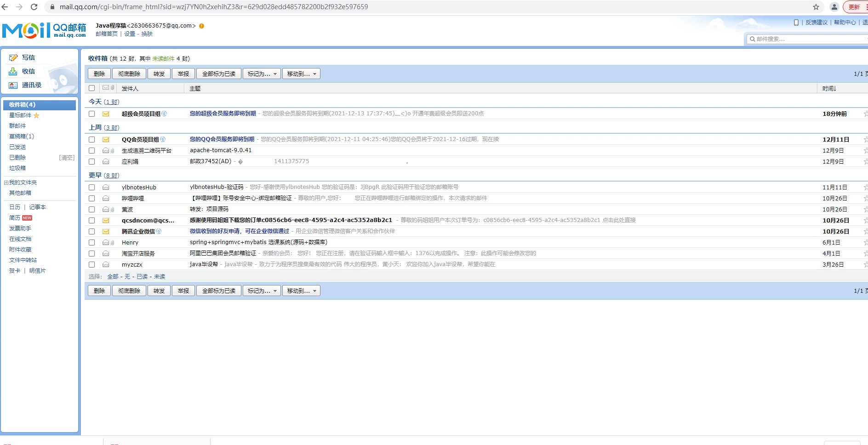The height and width of the screenshot is (445, 868).
Task: Open 已发送 folder
Action: (17, 147)
